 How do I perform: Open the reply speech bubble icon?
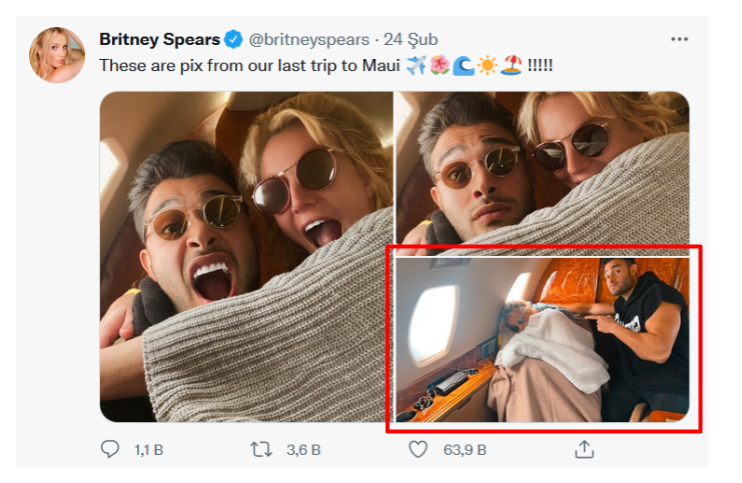(x=110, y=450)
